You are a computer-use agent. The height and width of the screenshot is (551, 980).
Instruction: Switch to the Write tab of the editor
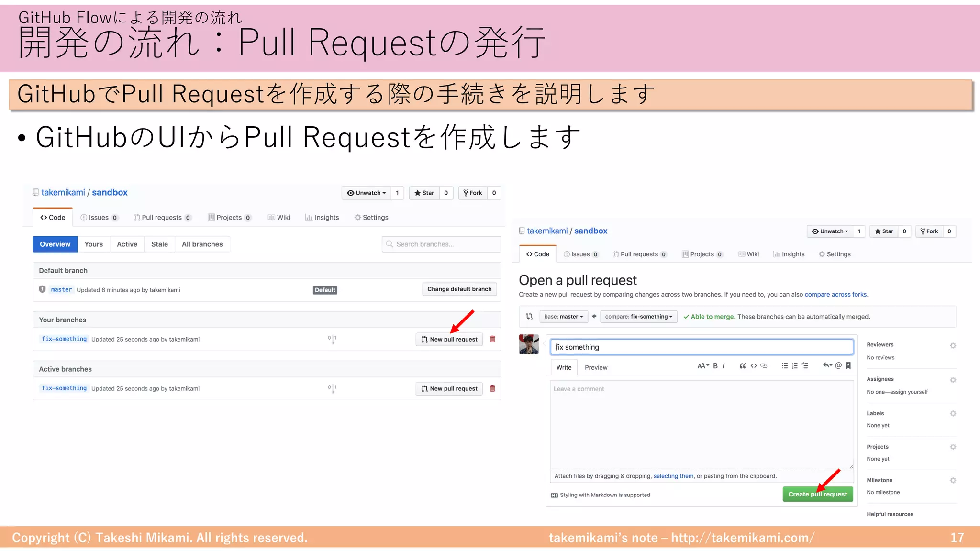[564, 367]
